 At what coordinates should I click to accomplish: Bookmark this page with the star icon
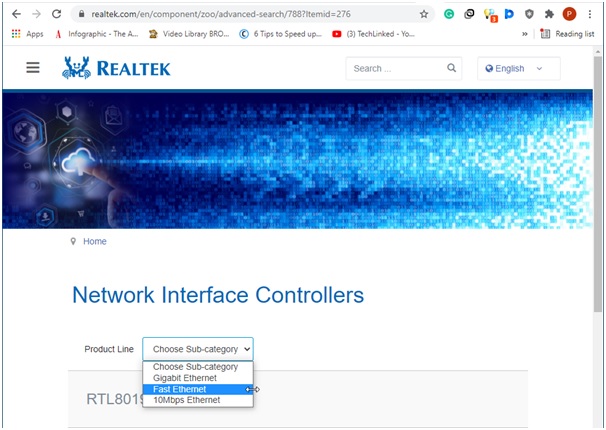(x=424, y=14)
